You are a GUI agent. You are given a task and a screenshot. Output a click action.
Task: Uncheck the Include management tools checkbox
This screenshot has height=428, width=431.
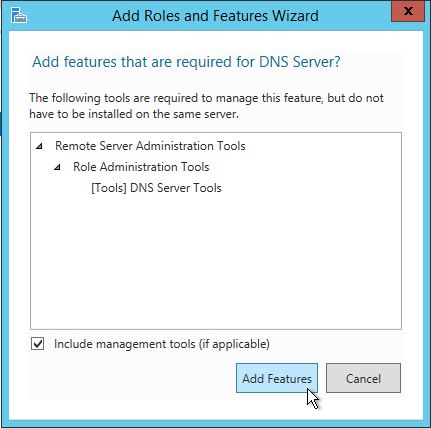coord(37,344)
